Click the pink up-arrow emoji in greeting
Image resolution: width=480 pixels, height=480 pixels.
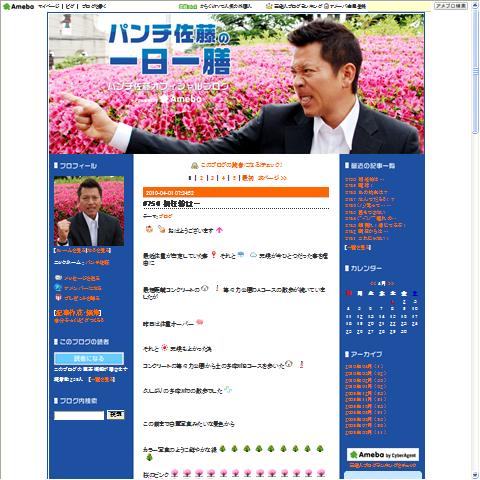(x=219, y=230)
